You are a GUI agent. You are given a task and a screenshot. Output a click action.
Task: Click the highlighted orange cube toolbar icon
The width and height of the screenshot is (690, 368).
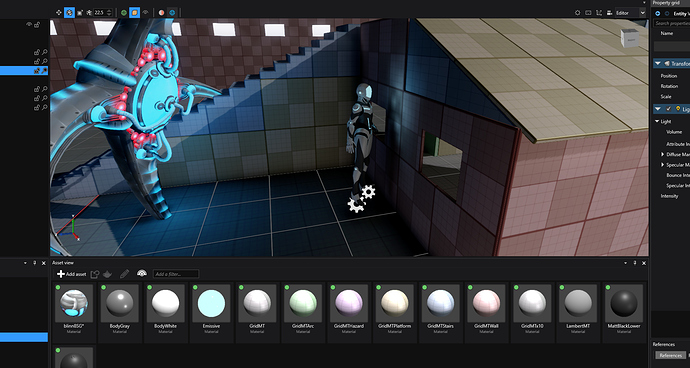point(135,13)
